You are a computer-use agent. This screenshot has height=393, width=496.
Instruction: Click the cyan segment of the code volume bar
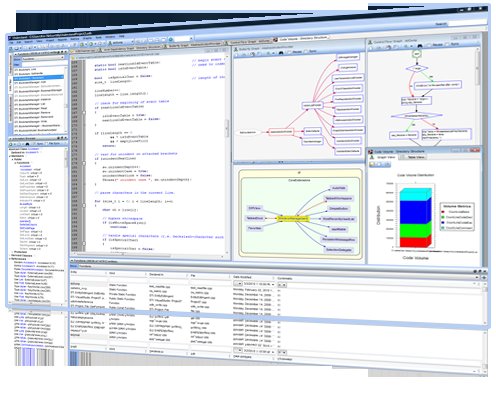(x=416, y=194)
